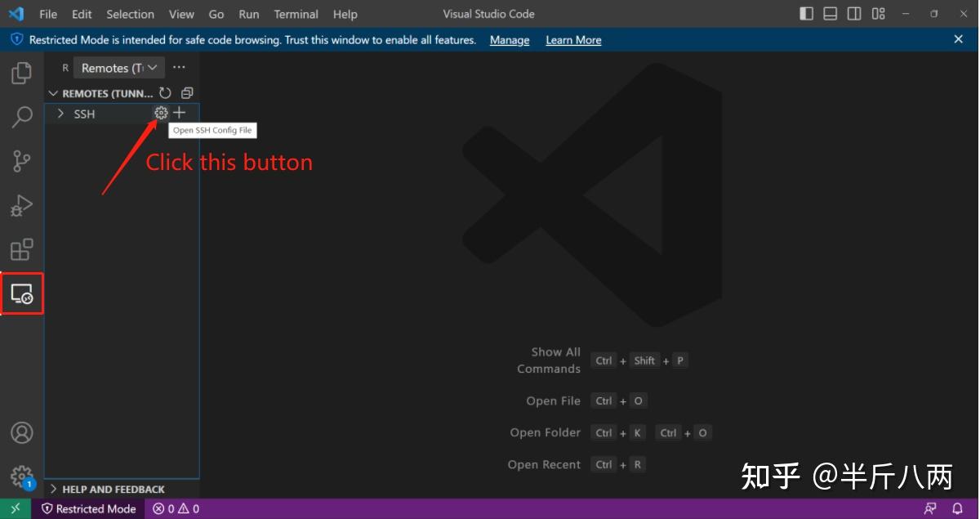Viewport: 980px width, 519px height.
Task: Click Restricted Mode in status bar
Action: [x=89, y=508]
